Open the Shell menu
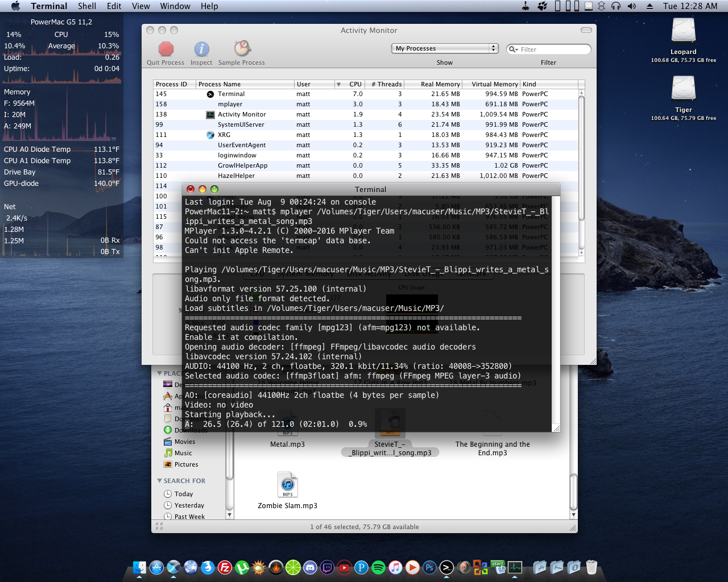728x582 pixels. (x=87, y=6)
